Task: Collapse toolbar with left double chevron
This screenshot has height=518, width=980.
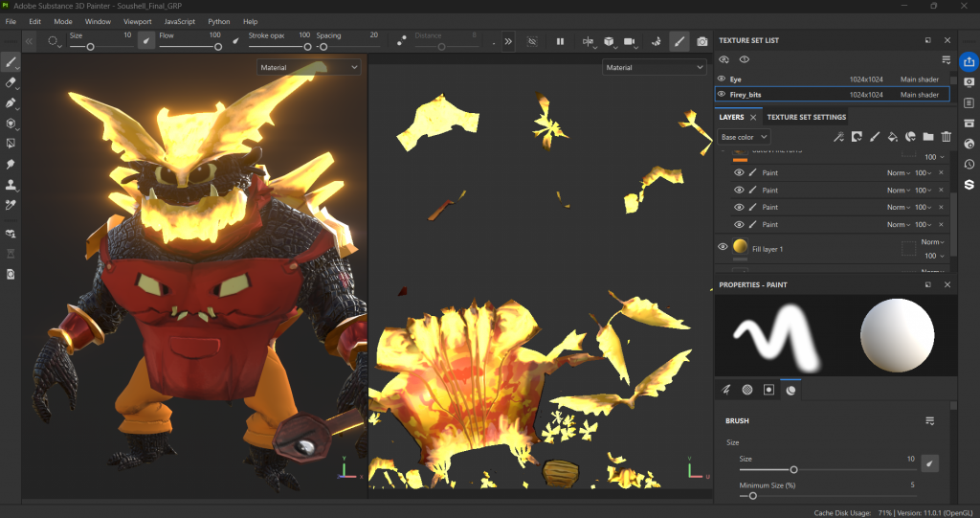Action: click(x=30, y=41)
